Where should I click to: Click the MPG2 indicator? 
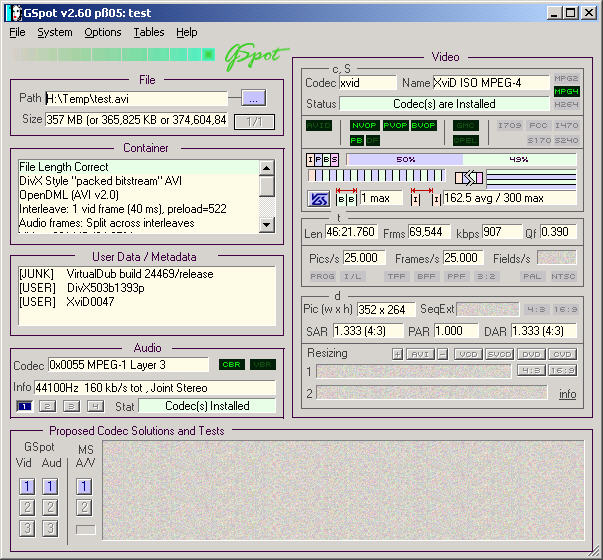[x=566, y=78]
